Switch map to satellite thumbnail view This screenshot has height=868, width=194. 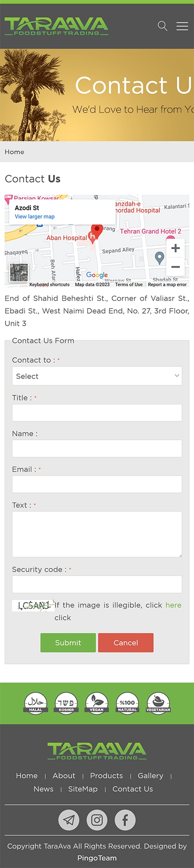click(x=19, y=273)
